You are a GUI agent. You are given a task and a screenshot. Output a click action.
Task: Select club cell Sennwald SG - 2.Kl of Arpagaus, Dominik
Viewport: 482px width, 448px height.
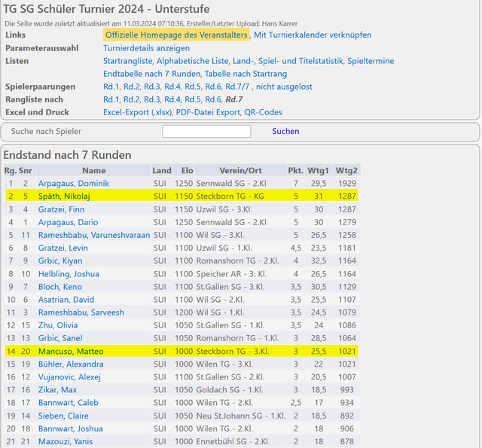click(x=231, y=184)
